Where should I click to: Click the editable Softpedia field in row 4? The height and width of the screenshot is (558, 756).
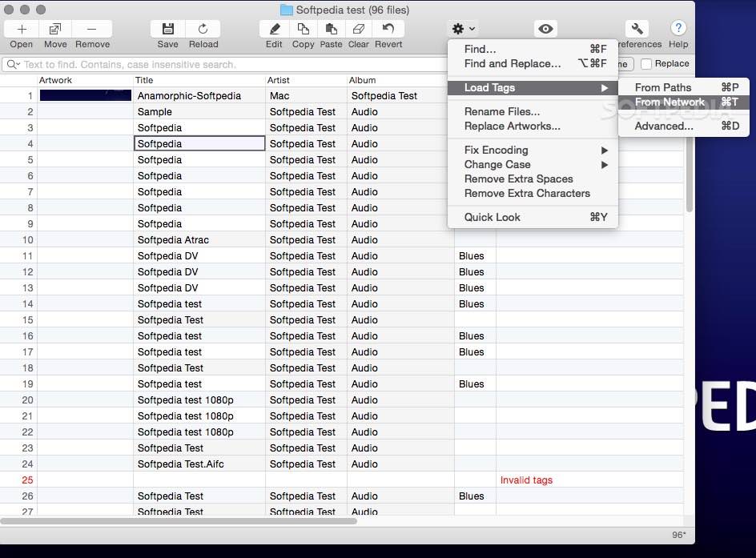click(199, 143)
